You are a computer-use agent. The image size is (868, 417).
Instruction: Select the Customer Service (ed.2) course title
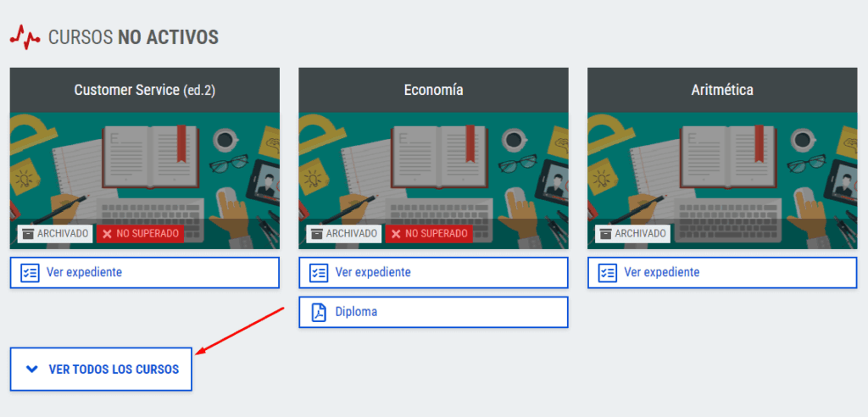tap(144, 90)
